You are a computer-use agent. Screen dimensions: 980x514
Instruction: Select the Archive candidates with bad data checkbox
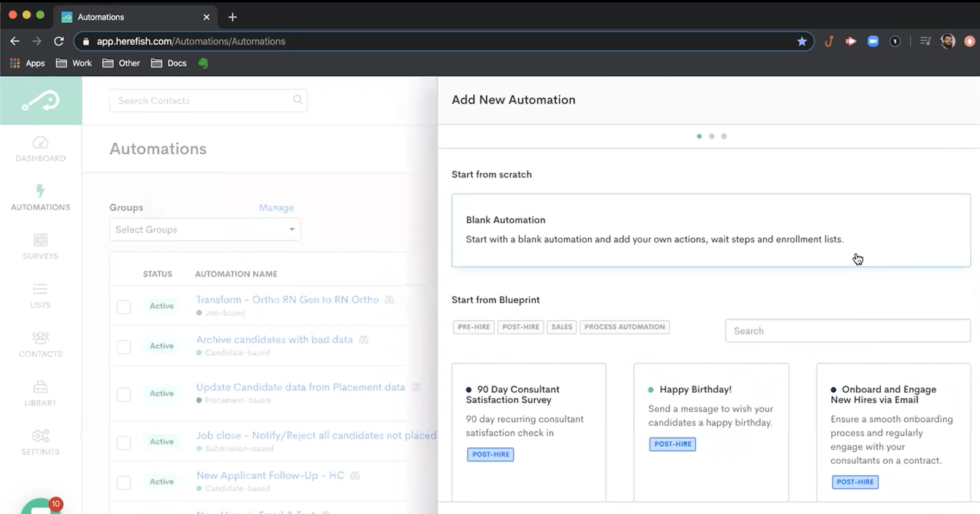pyautogui.click(x=124, y=347)
